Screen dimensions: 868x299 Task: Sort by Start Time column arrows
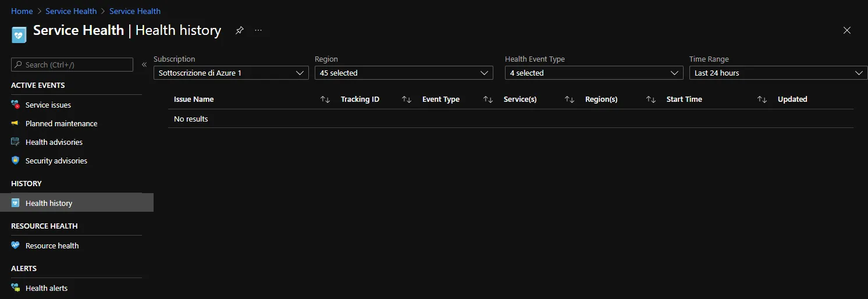point(762,99)
